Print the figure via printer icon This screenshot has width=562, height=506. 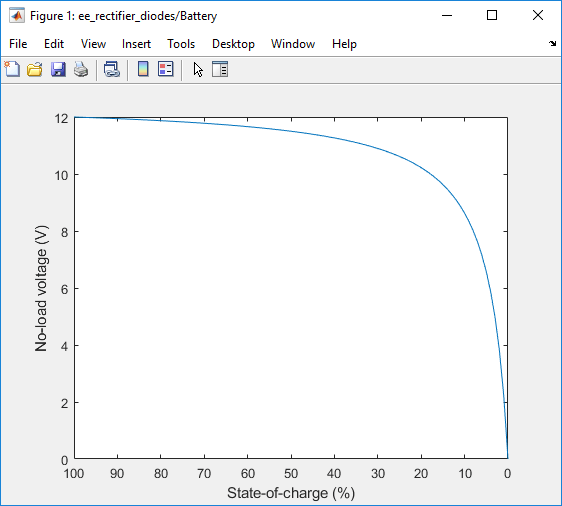(x=81, y=69)
